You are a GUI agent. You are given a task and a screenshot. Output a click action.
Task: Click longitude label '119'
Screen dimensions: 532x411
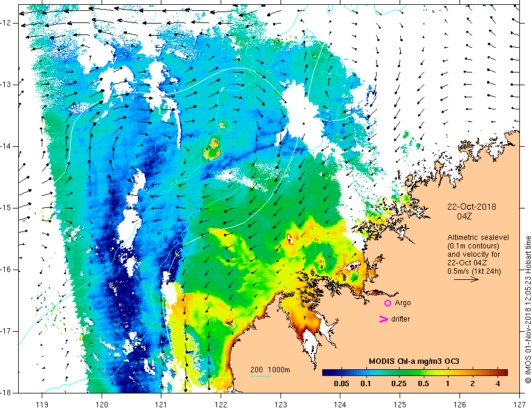coord(42,404)
